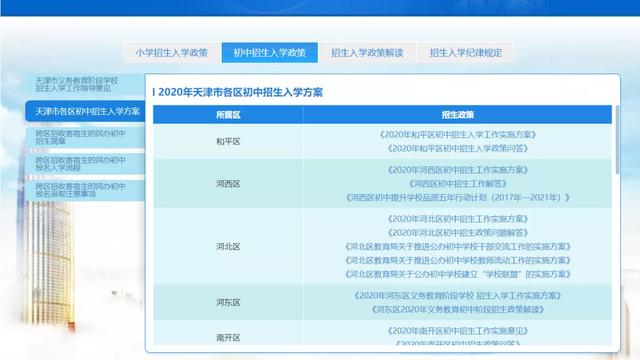Screen dimensions: 640x360
Task: Click the 河东区 district cell
Action: pos(228,302)
